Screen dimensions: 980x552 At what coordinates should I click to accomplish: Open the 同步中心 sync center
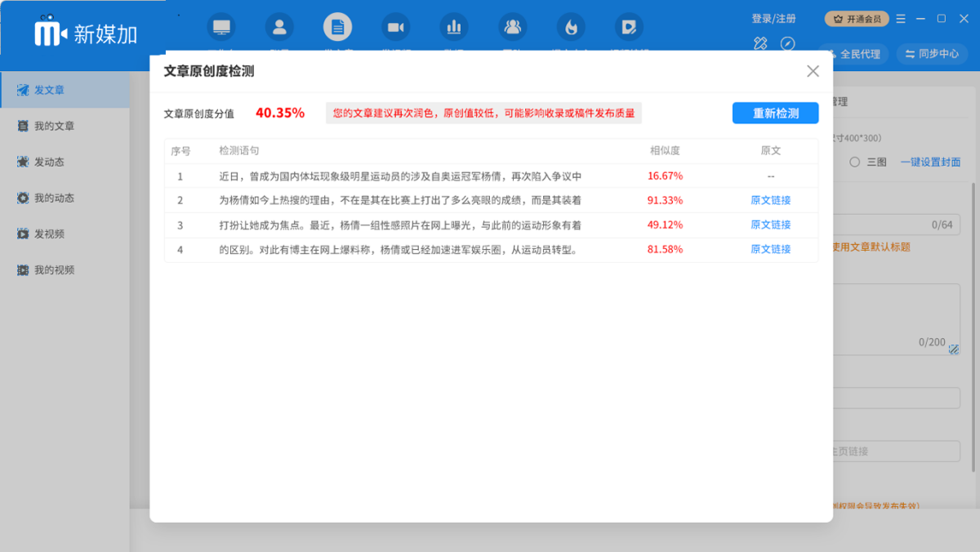click(x=931, y=54)
